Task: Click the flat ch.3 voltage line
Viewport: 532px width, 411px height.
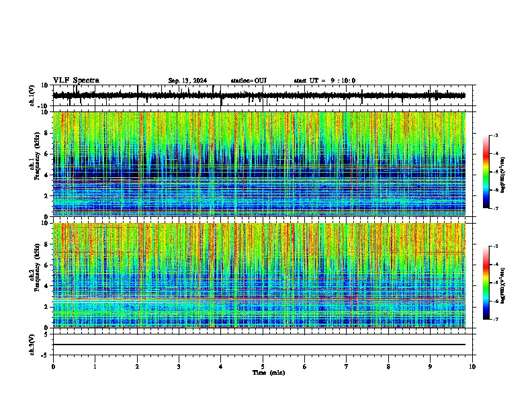Action: click(x=259, y=345)
